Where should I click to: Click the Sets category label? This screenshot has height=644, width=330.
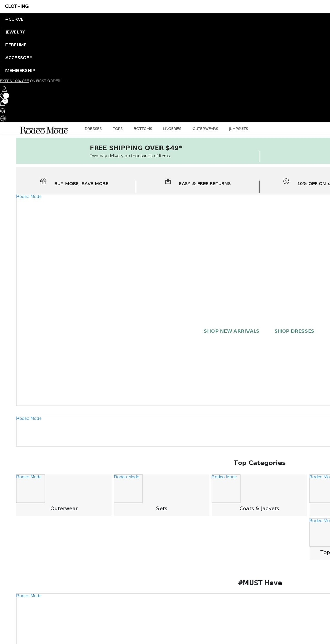pos(162,509)
